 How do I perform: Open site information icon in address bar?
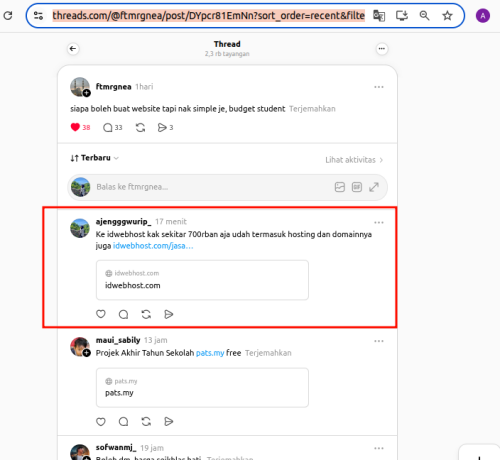pyautogui.click(x=38, y=15)
